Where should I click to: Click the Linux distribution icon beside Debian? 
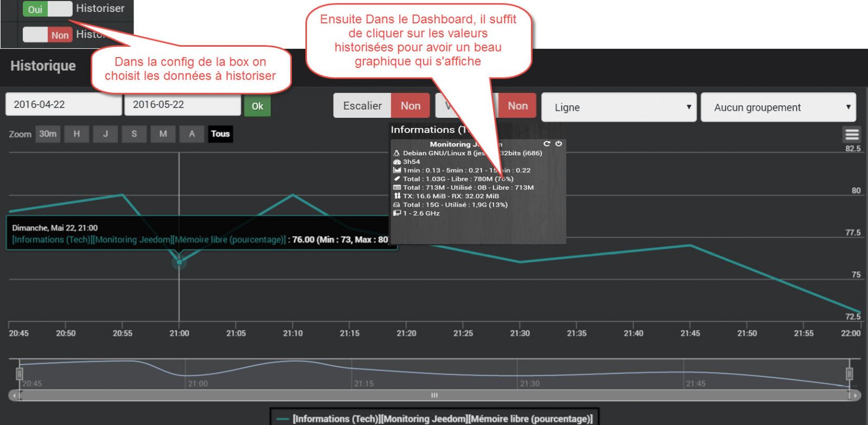[397, 153]
